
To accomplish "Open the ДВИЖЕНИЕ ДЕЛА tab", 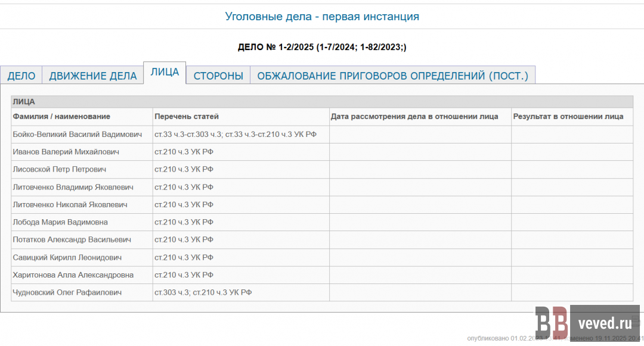I will point(92,76).
